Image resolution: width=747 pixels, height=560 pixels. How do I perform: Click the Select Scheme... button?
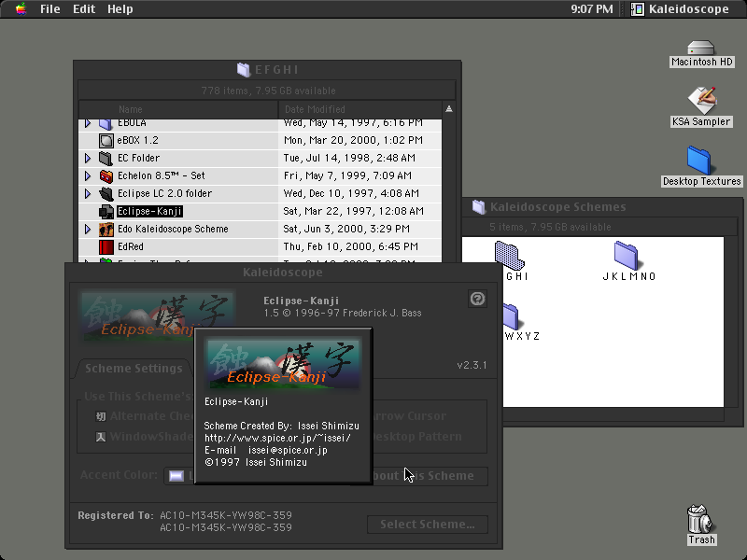428,525
